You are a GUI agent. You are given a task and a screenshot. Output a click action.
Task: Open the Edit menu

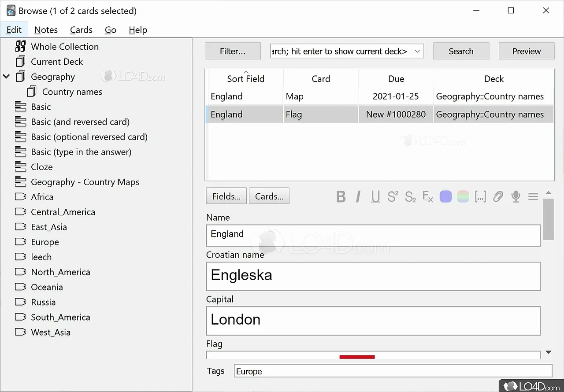14,30
